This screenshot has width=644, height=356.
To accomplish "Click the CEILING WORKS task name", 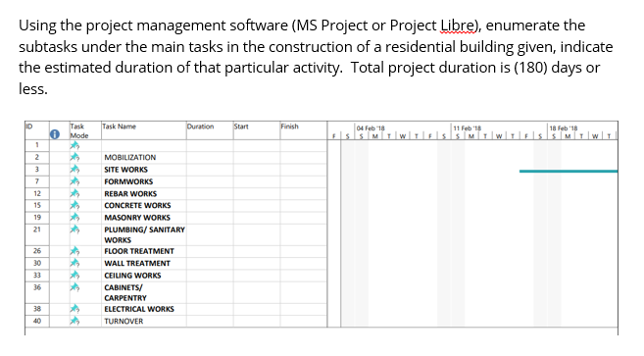I will pyautogui.click(x=132, y=276).
